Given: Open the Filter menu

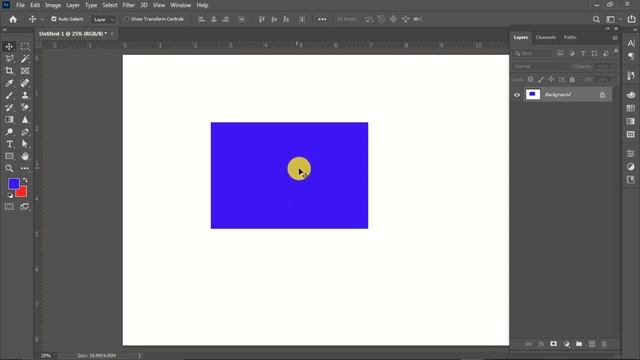Looking at the screenshot, I should point(129,5).
